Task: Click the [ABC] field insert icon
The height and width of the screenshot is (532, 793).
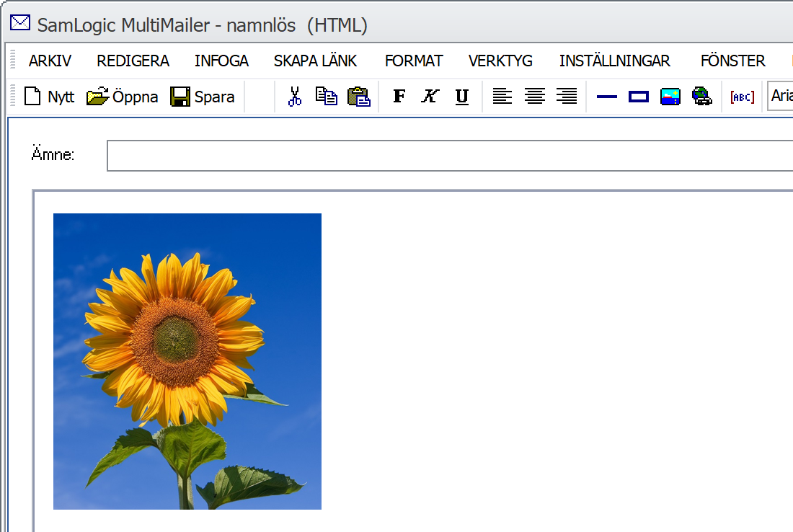Action: click(x=743, y=96)
